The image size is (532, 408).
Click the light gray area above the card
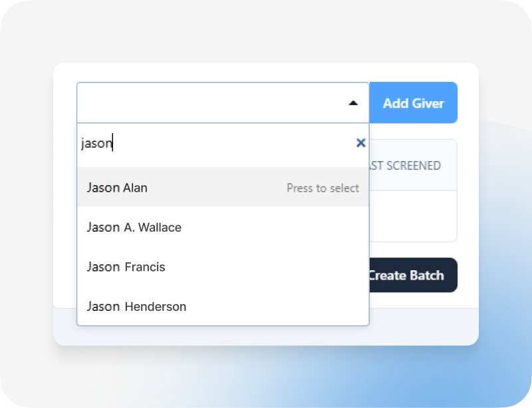coord(265,31)
